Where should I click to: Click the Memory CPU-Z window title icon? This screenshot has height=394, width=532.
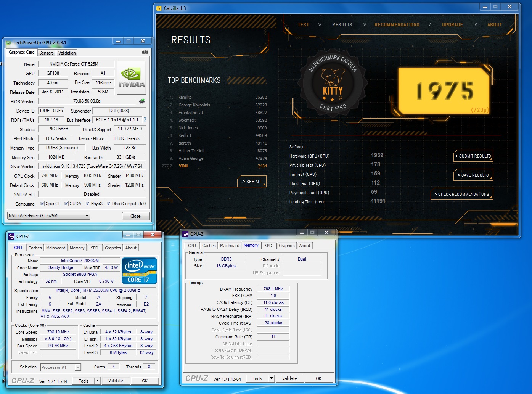coord(186,234)
